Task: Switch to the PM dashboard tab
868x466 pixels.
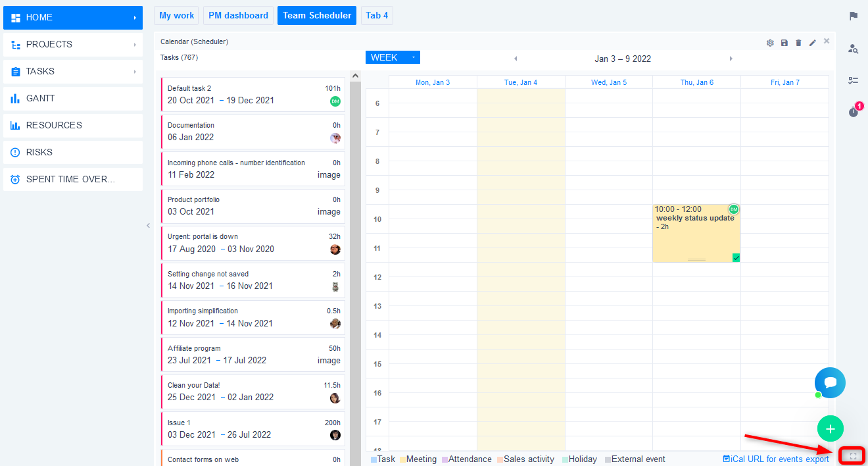Action: click(x=238, y=16)
